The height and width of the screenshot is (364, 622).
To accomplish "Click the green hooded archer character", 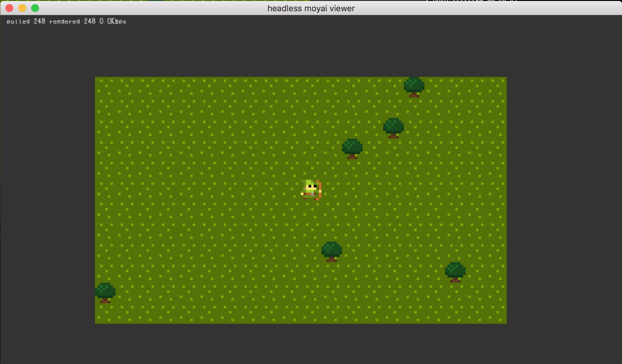I will tap(311, 190).
